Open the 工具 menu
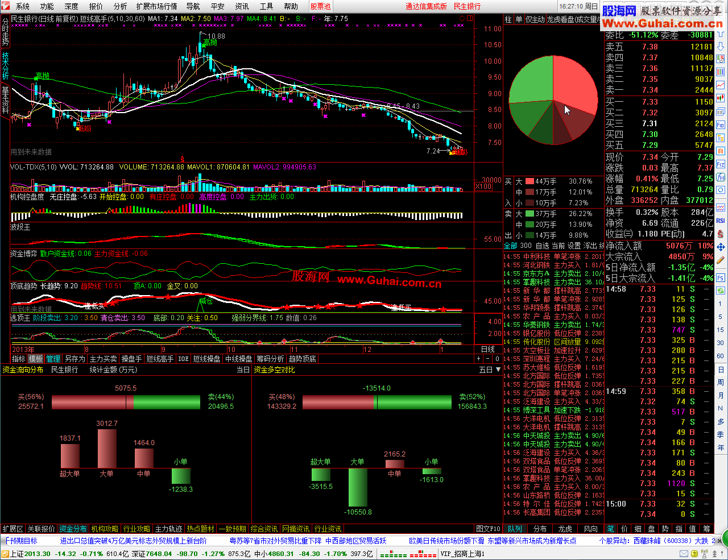 266,6
